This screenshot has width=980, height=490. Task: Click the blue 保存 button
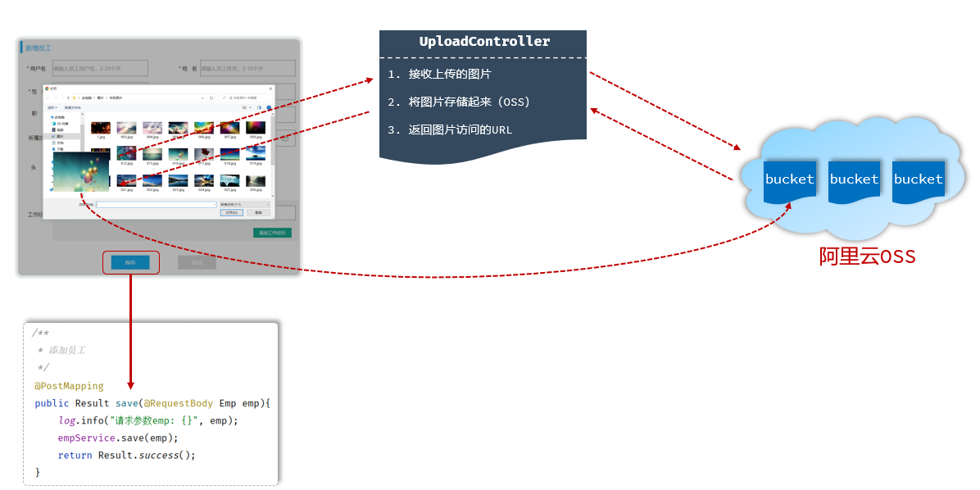130,262
